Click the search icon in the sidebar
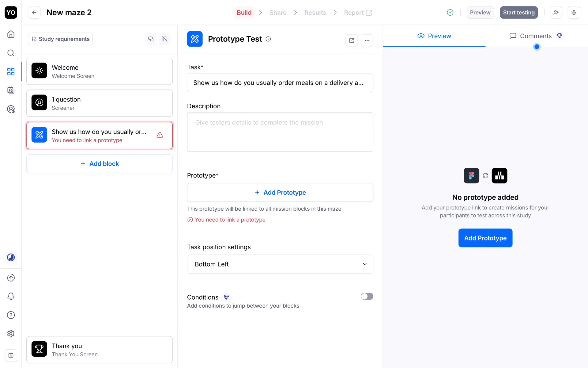The image size is (588, 368). click(11, 53)
